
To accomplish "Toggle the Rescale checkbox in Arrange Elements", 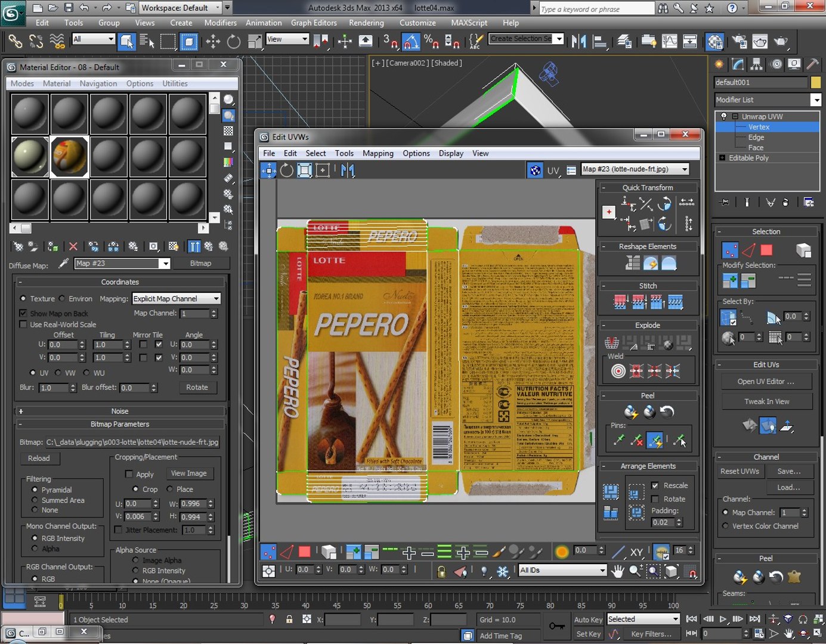I will (655, 485).
